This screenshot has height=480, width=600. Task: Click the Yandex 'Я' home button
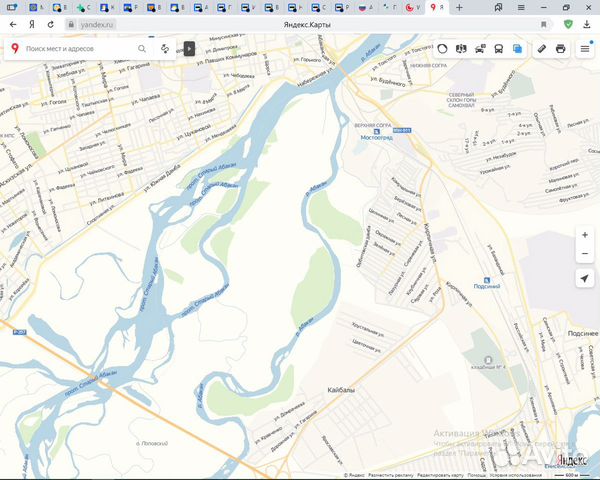[32, 24]
